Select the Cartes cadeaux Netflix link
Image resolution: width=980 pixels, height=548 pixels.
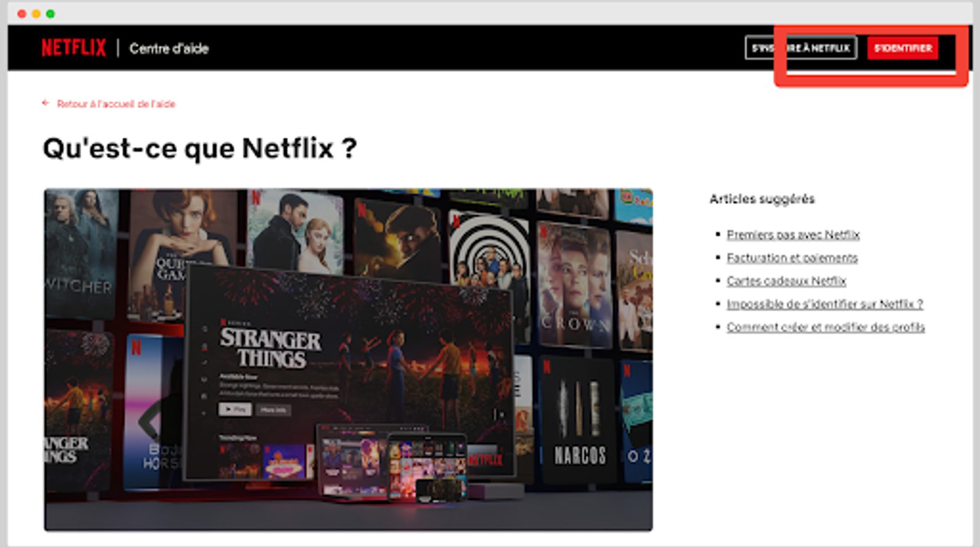tap(786, 281)
